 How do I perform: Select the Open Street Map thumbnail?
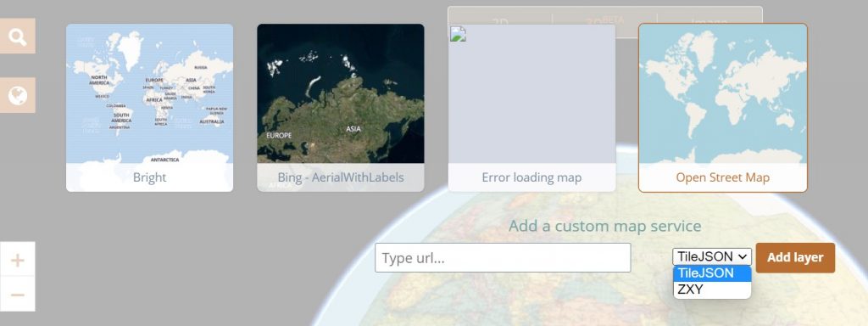(722, 108)
